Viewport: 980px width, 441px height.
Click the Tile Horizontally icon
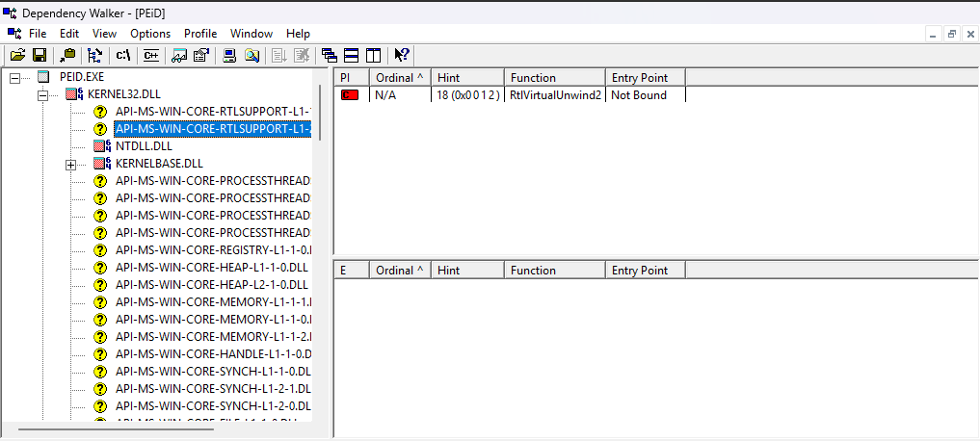click(x=352, y=56)
